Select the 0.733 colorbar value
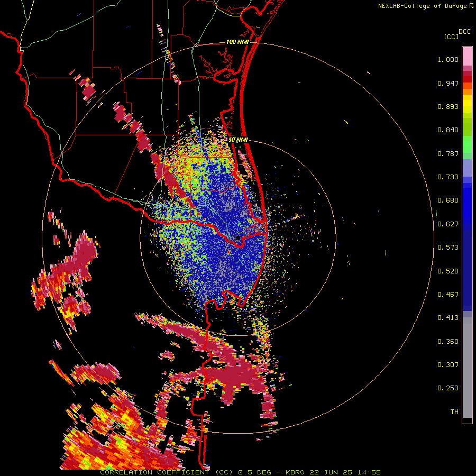Image resolution: width=476 pixels, height=476 pixels. 448,177
